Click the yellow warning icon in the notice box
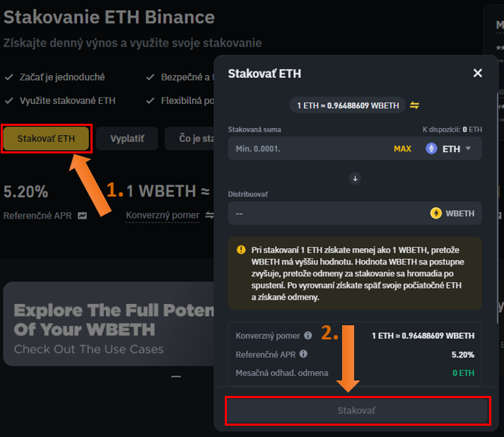 click(x=241, y=250)
